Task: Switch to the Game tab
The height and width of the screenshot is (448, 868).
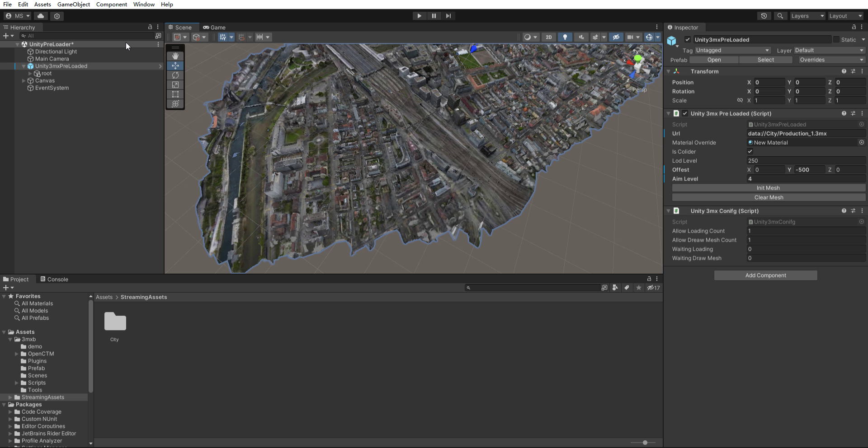Action: [x=214, y=27]
